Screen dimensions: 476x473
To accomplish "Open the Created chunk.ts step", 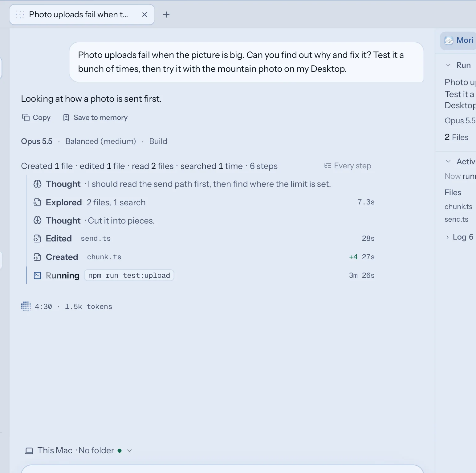I will [x=204, y=257].
